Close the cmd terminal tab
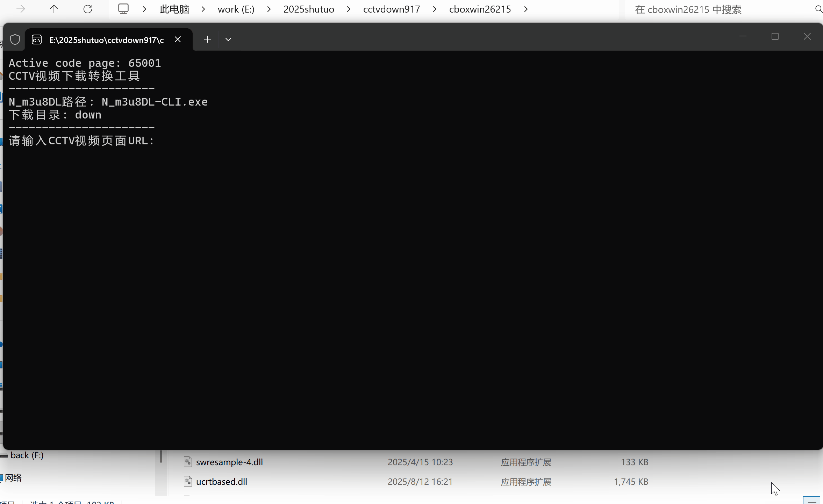The width and height of the screenshot is (823, 504). click(178, 39)
